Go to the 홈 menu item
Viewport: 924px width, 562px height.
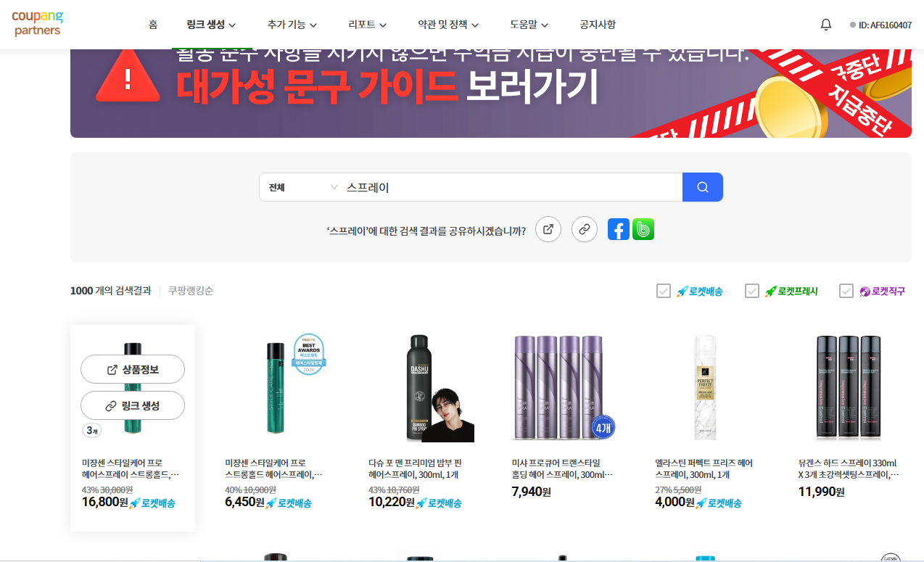click(x=153, y=25)
